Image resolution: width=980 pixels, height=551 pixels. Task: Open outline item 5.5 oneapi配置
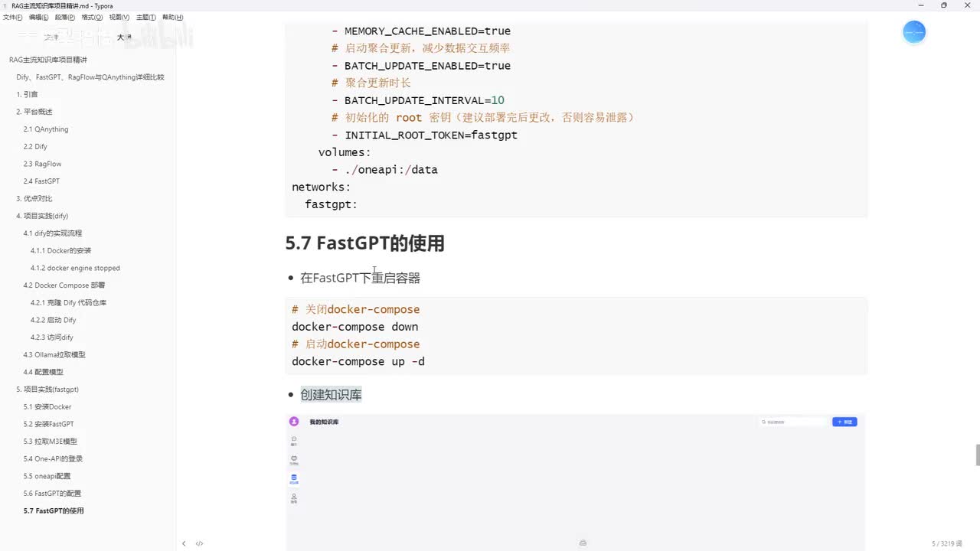pos(47,476)
